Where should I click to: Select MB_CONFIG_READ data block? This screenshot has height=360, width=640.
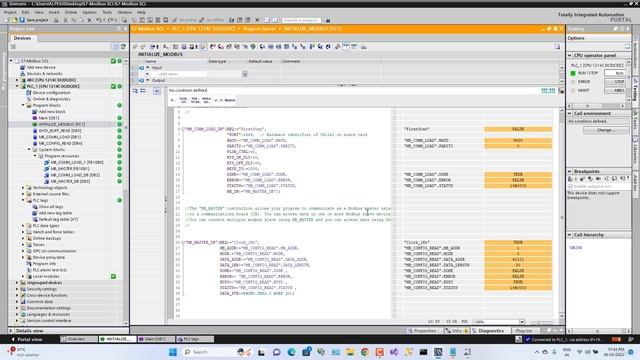pos(60,143)
